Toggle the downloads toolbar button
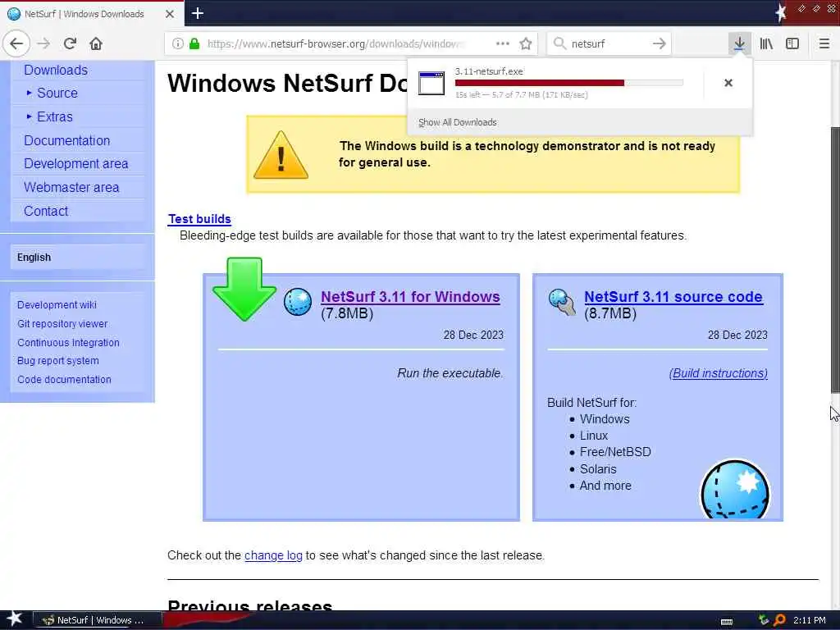Screen dimensions: 840x630 (739, 43)
